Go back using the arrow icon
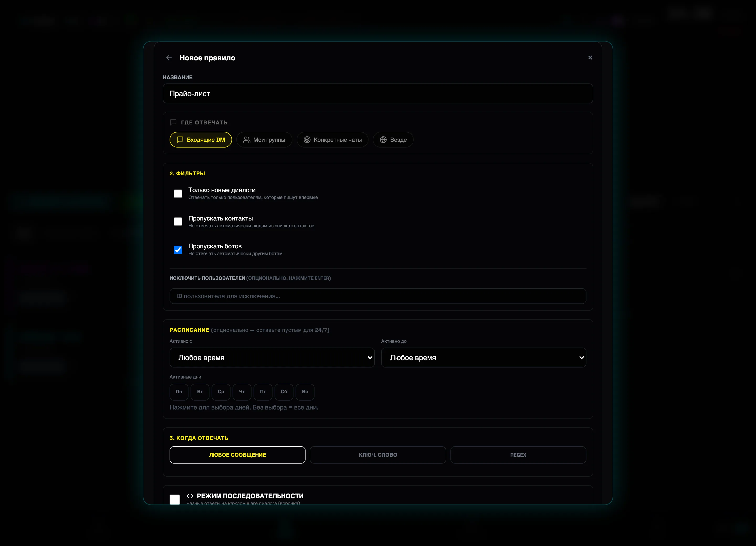 pos(169,58)
